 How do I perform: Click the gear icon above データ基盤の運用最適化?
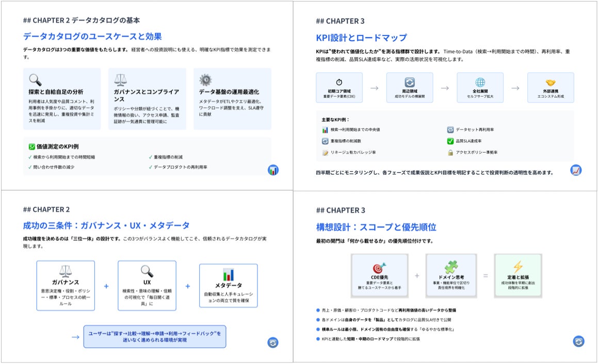205,78
